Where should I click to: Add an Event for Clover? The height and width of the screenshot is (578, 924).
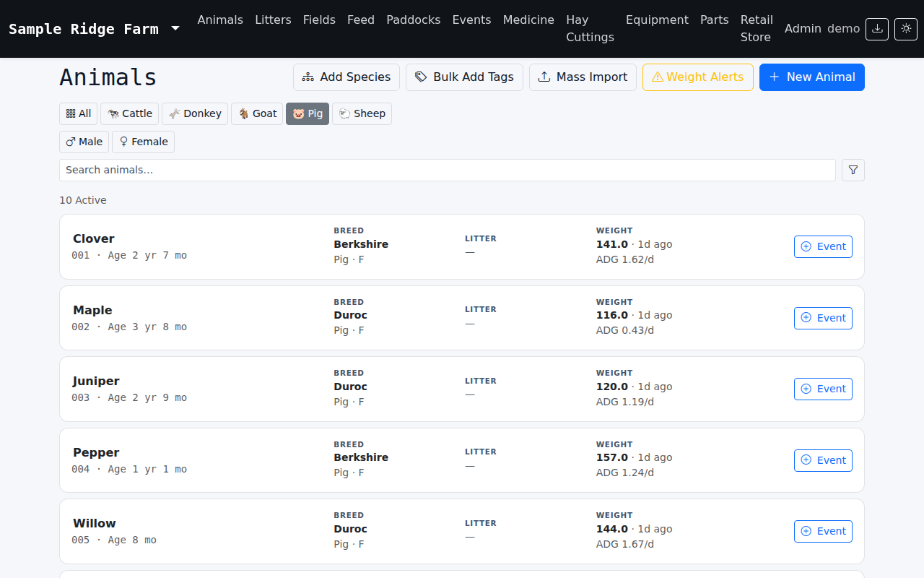pos(823,246)
